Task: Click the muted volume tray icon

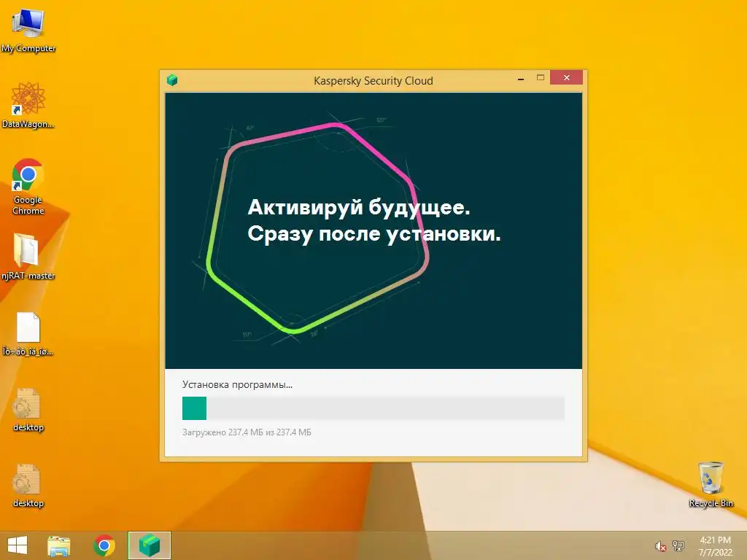Action: click(x=660, y=545)
